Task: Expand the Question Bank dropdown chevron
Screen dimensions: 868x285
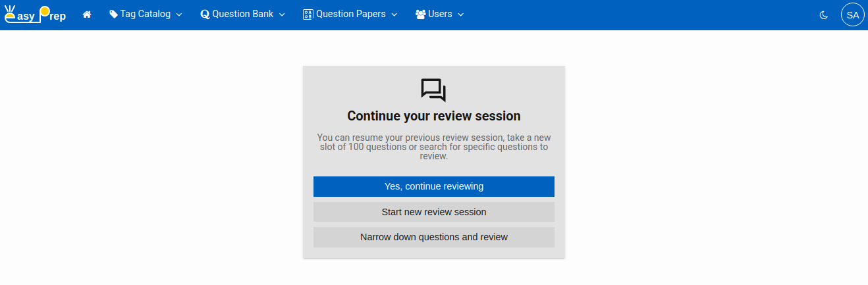Action: coord(282,14)
